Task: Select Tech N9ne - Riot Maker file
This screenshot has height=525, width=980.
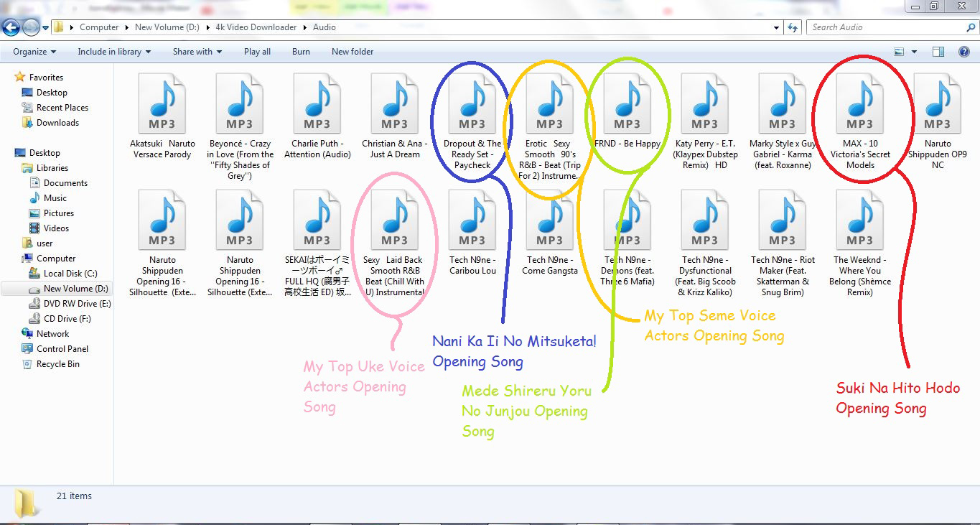Action: (783, 244)
